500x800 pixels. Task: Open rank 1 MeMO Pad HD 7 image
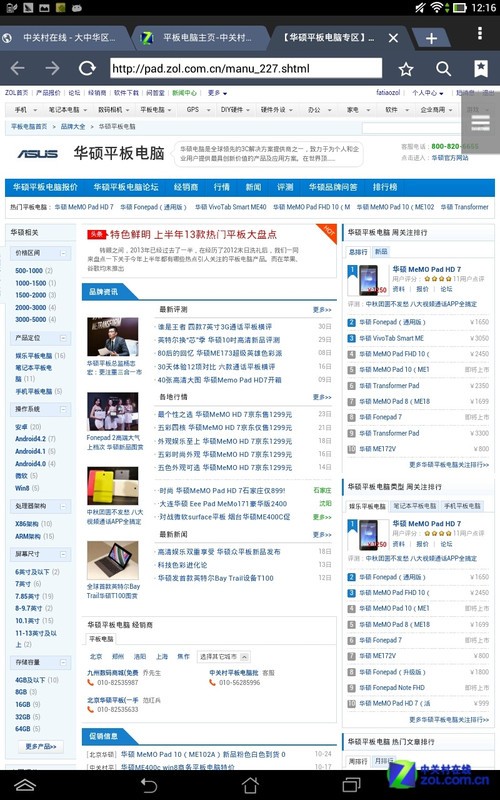click(x=368, y=280)
